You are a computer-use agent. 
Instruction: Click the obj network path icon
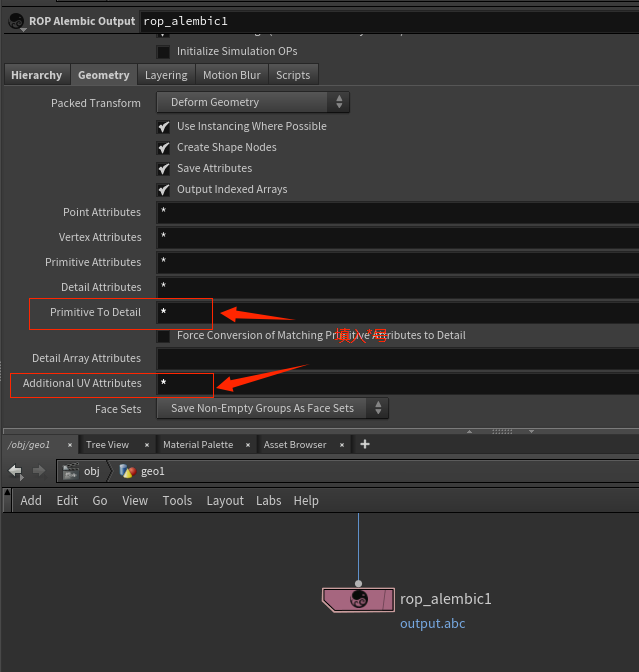tap(71, 471)
